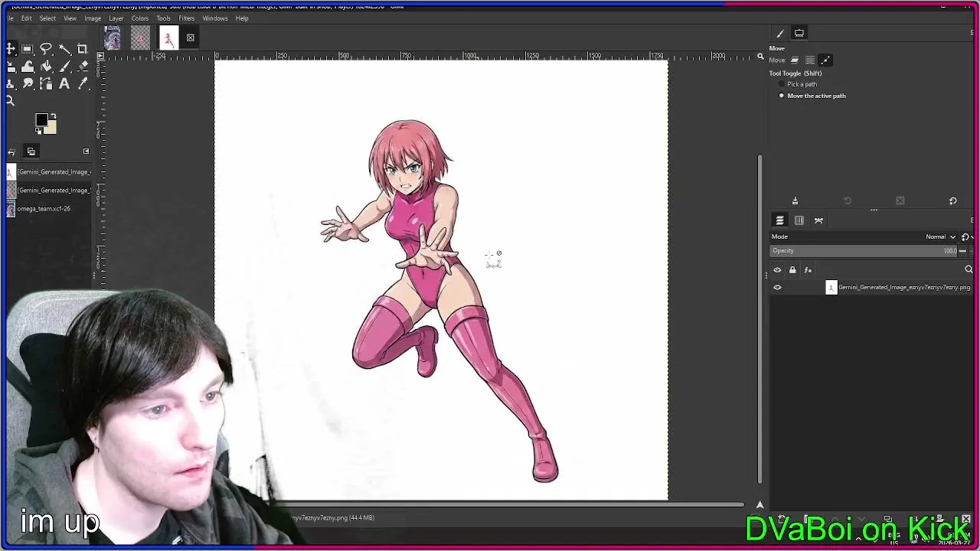Viewport: 980px width, 551px height.
Task: Click the layer effects fx icon
Action: tap(808, 269)
